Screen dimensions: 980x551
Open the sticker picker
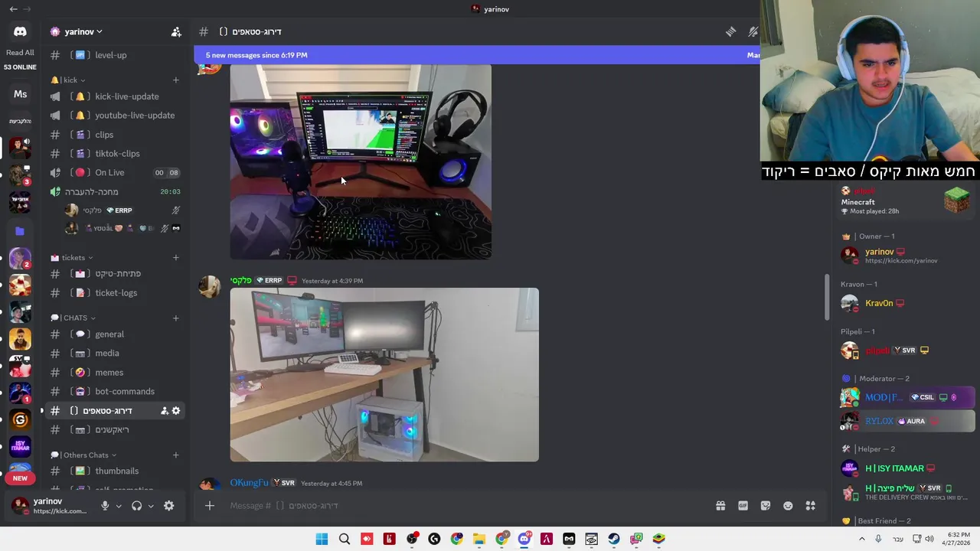pyautogui.click(x=765, y=505)
